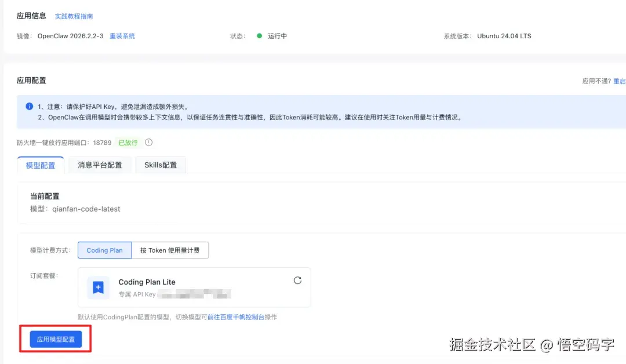The image size is (626, 364).
Task: Click the info icon beside the 已放行 badge
Action: coord(149,142)
